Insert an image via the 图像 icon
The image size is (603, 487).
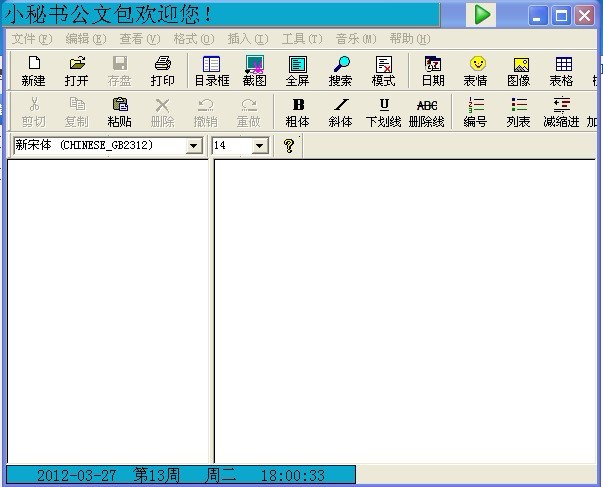click(519, 71)
